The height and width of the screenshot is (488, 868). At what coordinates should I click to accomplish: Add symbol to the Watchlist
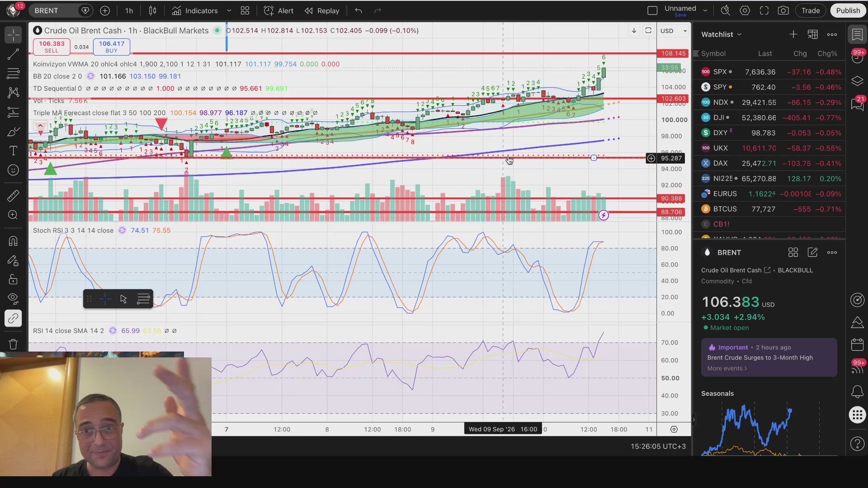tap(793, 34)
